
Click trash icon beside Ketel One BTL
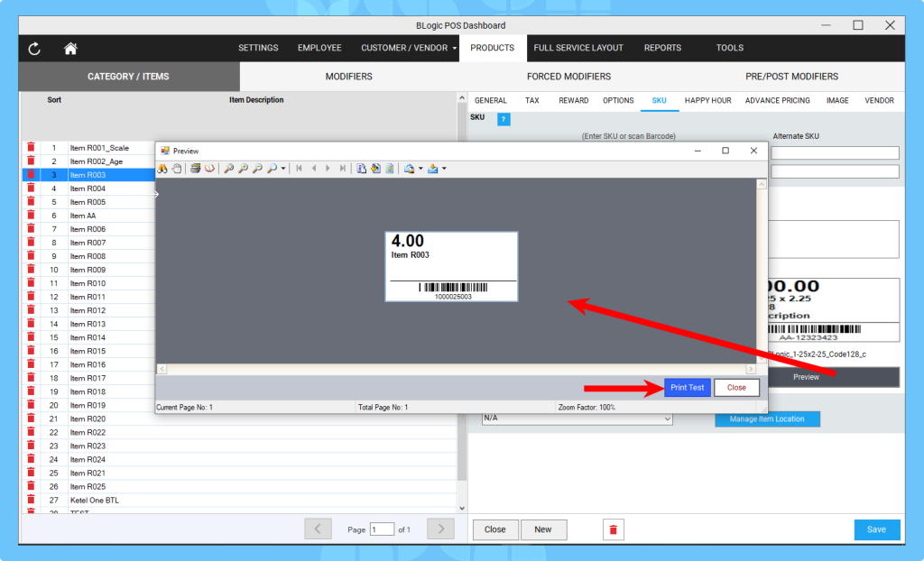point(32,500)
